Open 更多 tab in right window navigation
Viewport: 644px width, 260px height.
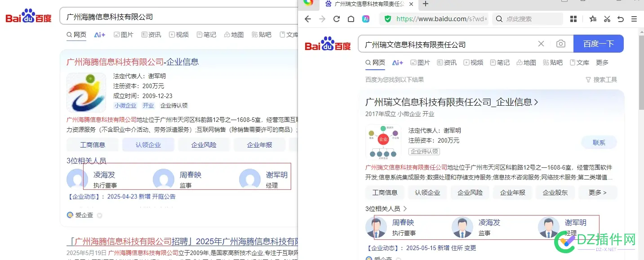click(x=602, y=63)
